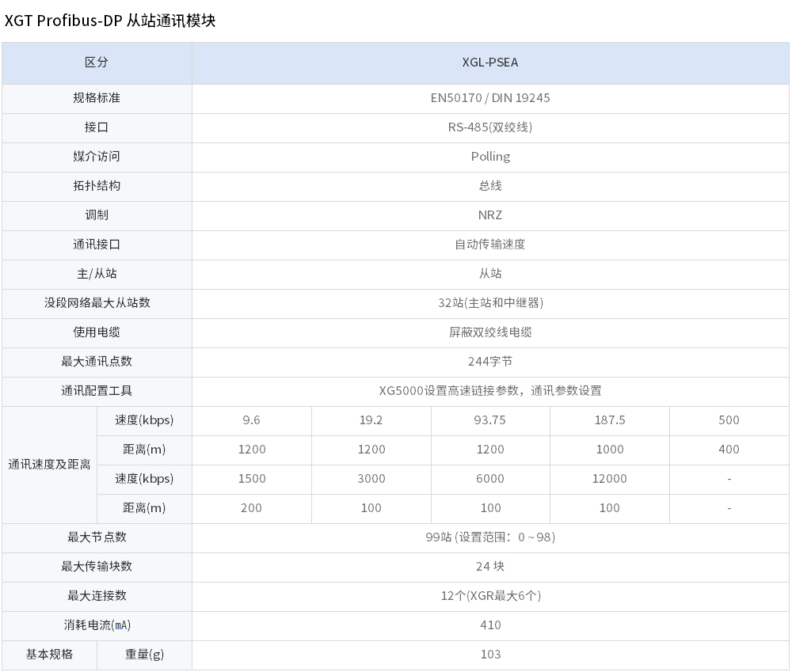The image size is (792, 672).
Task: Click the 'NRZ' value
Action: 490,215
